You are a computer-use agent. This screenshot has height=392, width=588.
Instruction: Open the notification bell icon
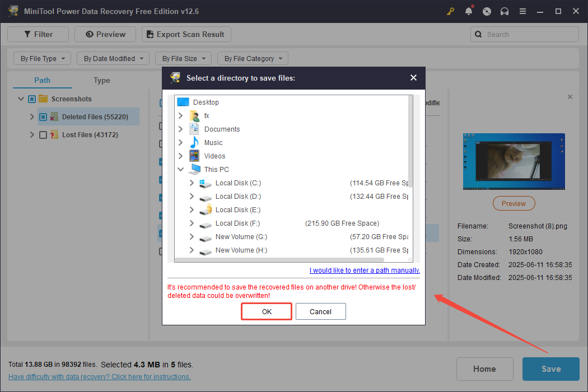469,11
